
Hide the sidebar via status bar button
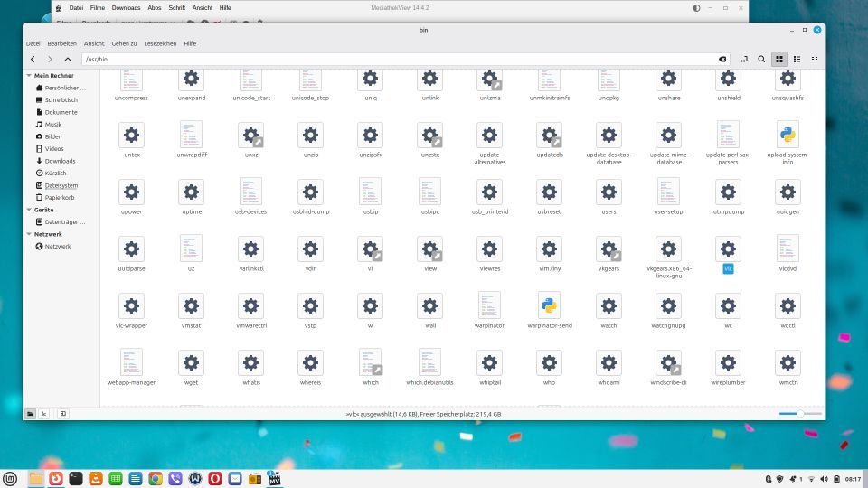62,413
